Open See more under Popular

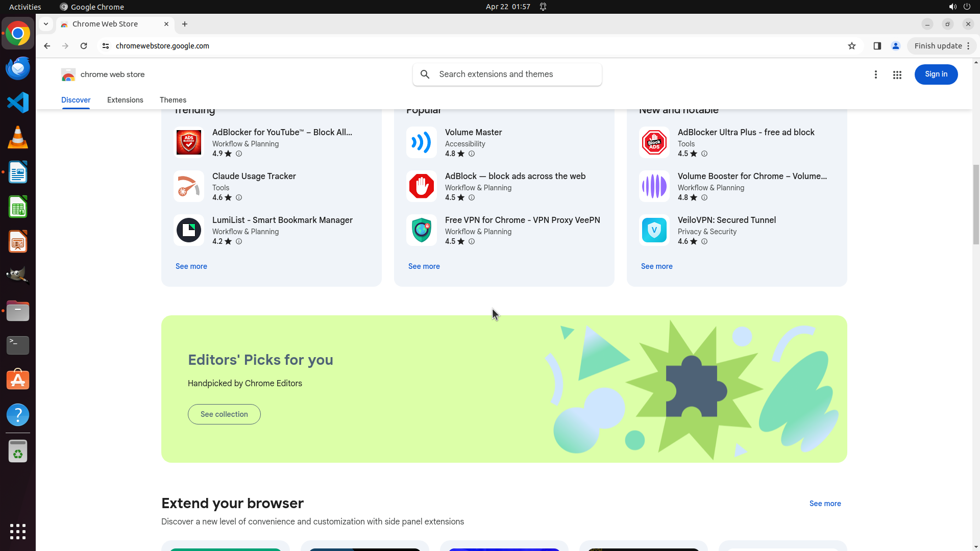click(424, 266)
